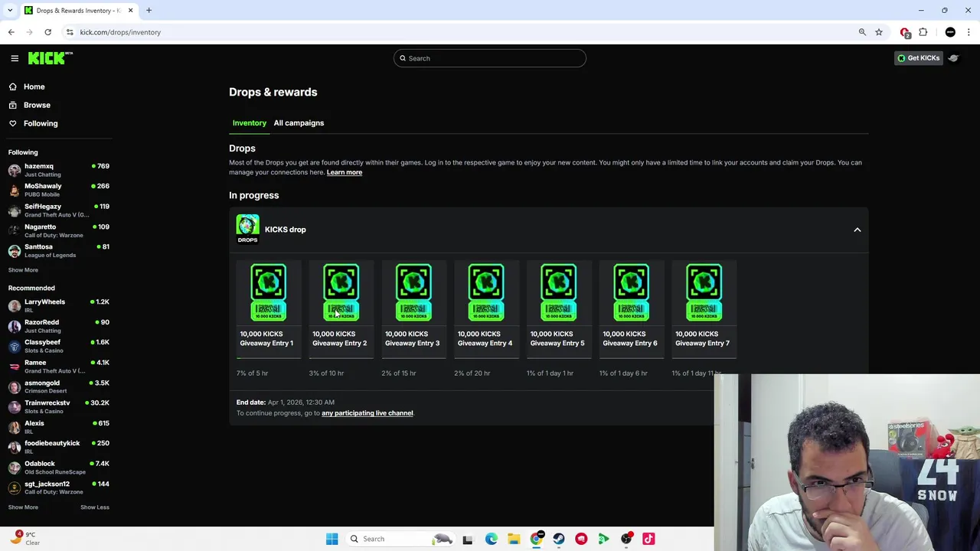Reload the page
The height and width of the screenshot is (551, 980).
click(47, 32)
